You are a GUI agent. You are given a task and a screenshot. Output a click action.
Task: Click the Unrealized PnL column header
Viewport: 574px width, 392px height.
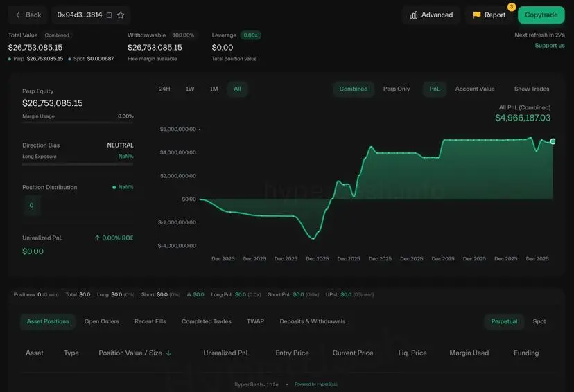(x=226, y=353)
